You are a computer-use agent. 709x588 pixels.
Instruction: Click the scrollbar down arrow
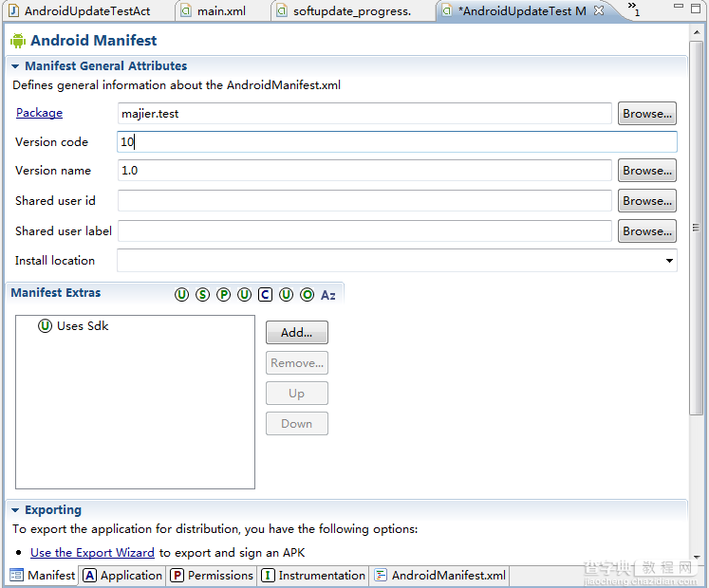pos(697,558)
